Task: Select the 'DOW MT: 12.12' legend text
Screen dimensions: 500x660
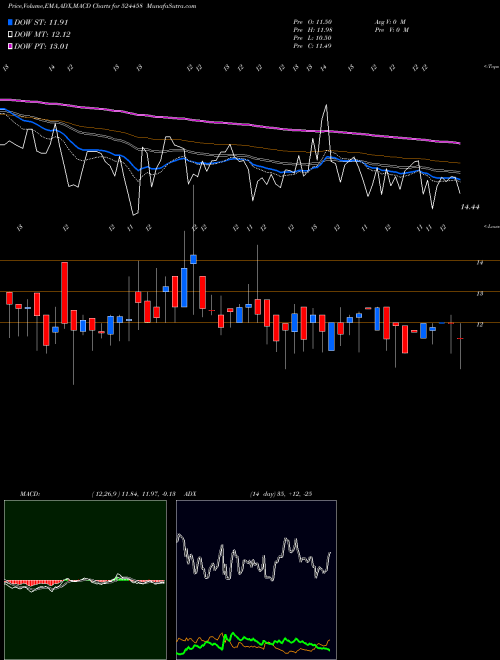Action: [x=42, y=35]
